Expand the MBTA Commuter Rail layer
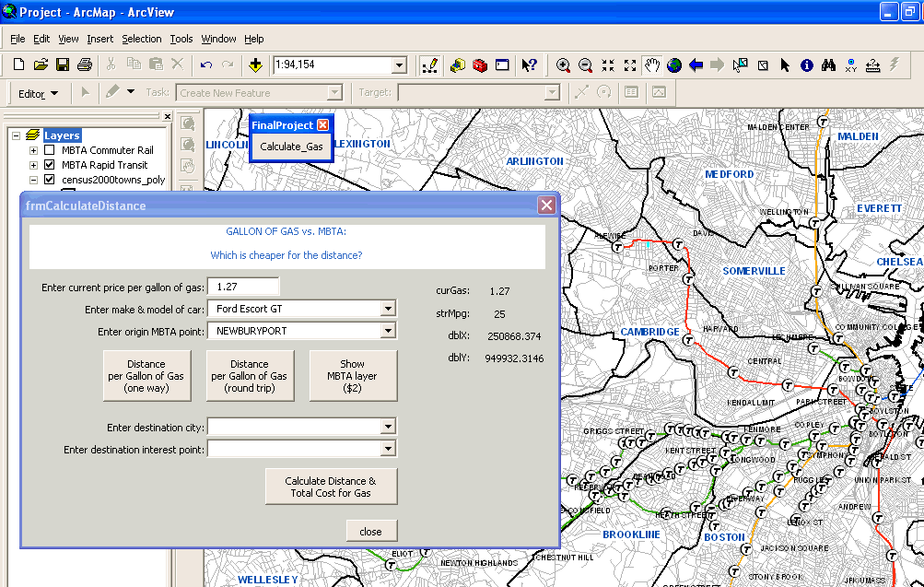The image size is (924, 587). click(33, 150)
